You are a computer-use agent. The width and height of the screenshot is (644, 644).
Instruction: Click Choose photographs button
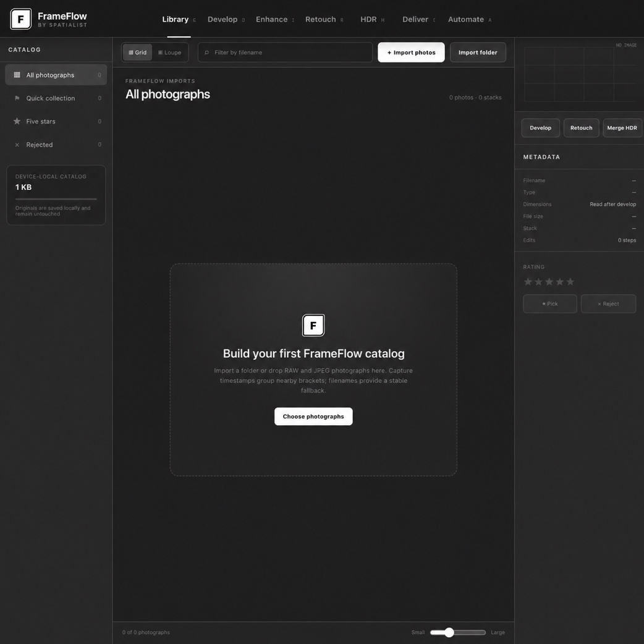pos(313,417)
